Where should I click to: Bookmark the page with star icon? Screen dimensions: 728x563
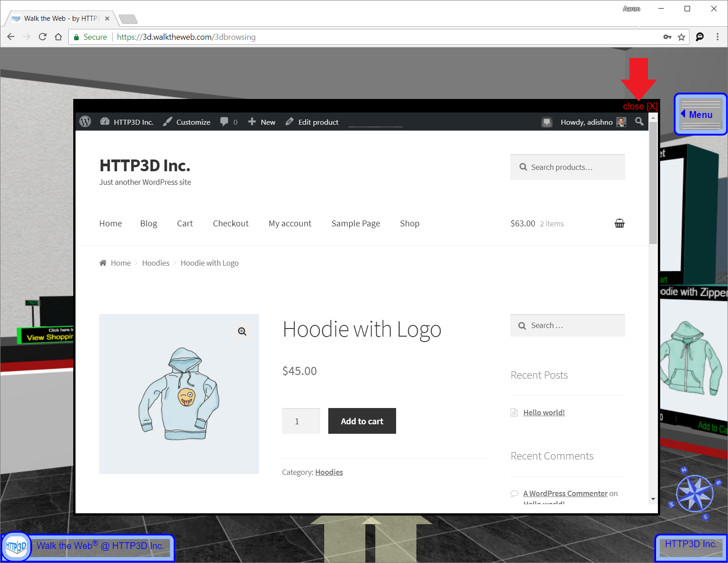pos(681,37)
